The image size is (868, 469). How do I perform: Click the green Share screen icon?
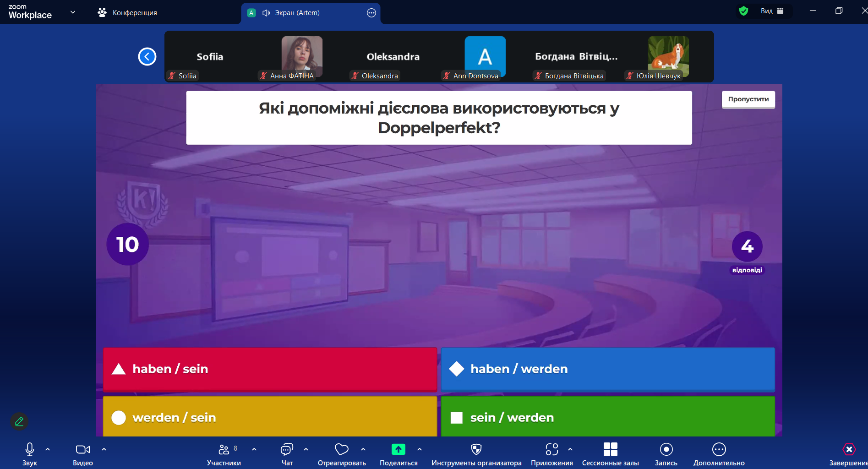(398, 450)
